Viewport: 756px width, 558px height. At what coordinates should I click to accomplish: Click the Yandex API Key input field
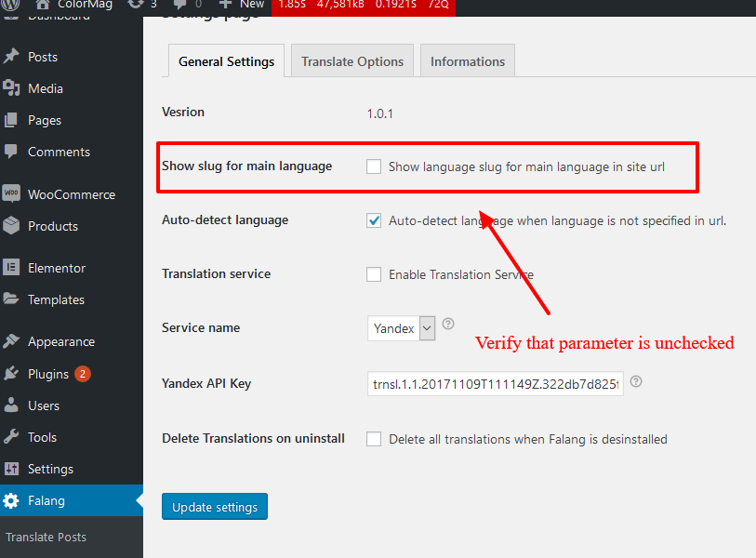495,384
